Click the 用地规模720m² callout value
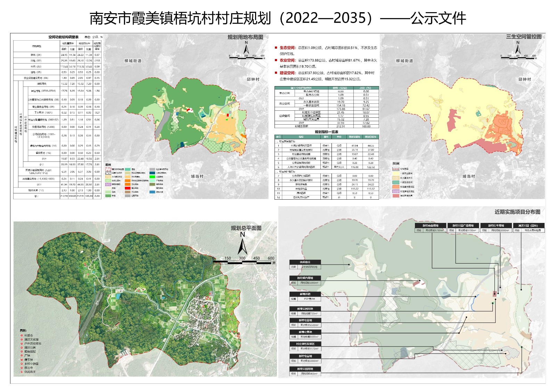The image size is (556, 392). pos(309,314)
